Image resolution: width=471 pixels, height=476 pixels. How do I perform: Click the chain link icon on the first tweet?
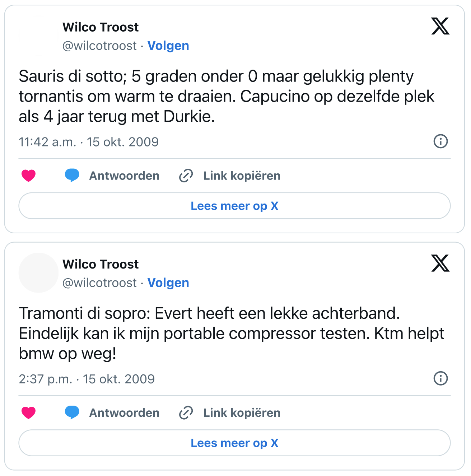[x=186, y=176]
